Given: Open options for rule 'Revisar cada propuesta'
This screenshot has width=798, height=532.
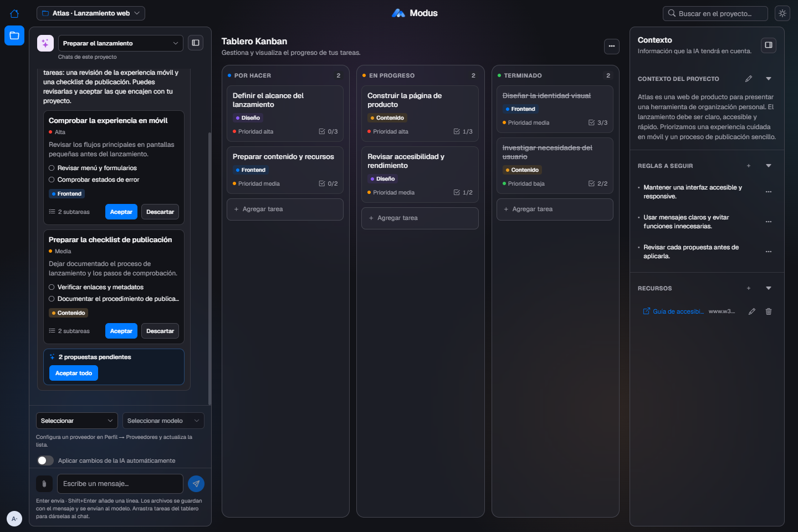Looking at the screenshot, I should tap(769, 252).
